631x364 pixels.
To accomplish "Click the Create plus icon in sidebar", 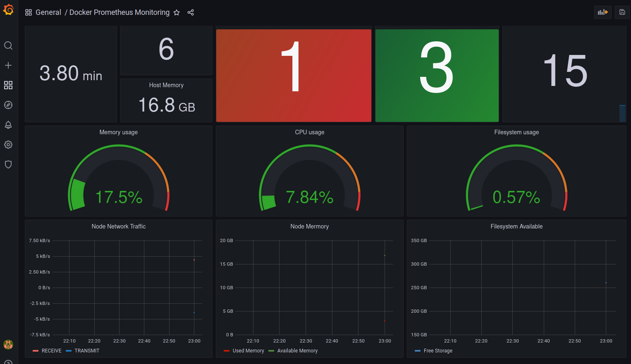I will click(8, 65).
